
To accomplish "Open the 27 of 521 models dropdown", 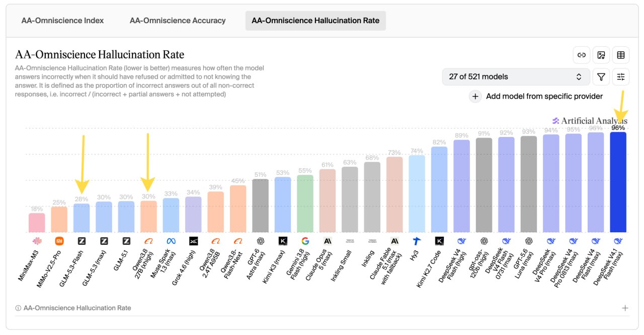I will pyautogui.click(x=516, y=77).
